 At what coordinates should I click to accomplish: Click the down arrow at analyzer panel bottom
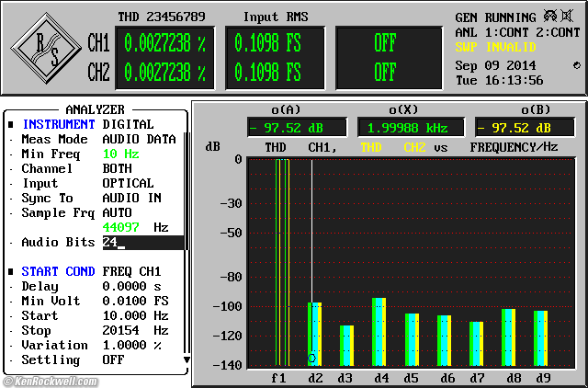187,359
